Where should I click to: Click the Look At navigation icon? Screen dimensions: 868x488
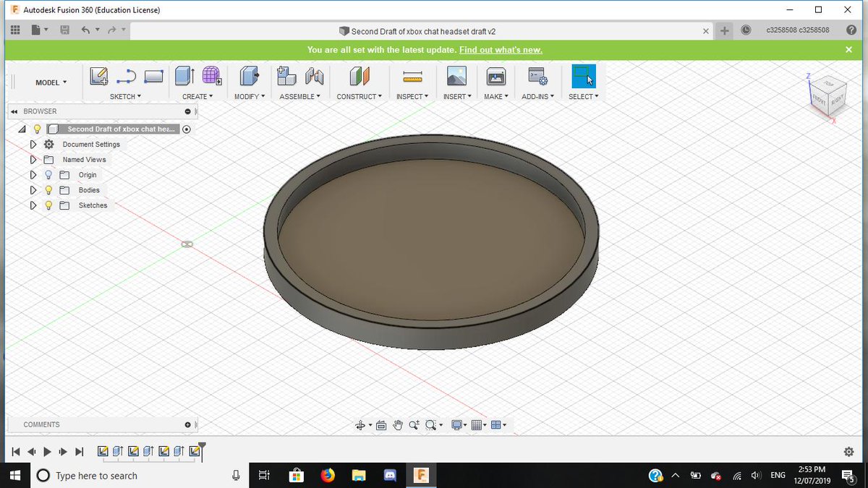(381, 425)
